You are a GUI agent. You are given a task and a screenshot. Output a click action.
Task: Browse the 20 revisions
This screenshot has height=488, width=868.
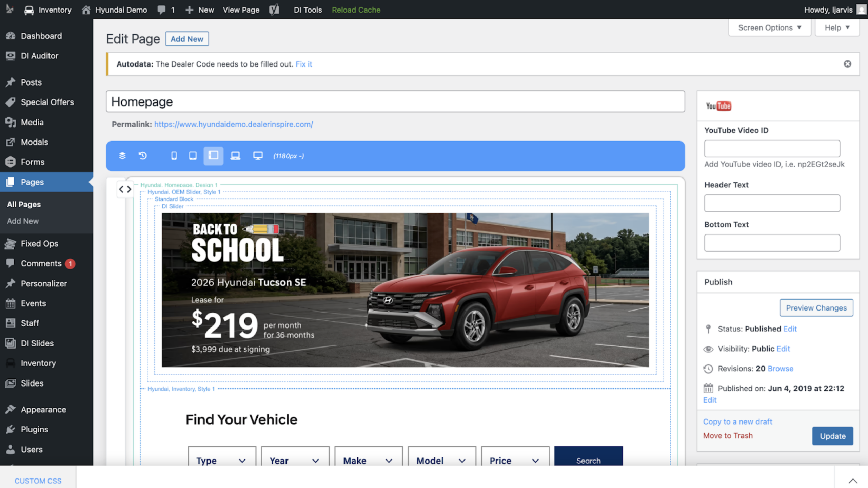coord(781,369)
